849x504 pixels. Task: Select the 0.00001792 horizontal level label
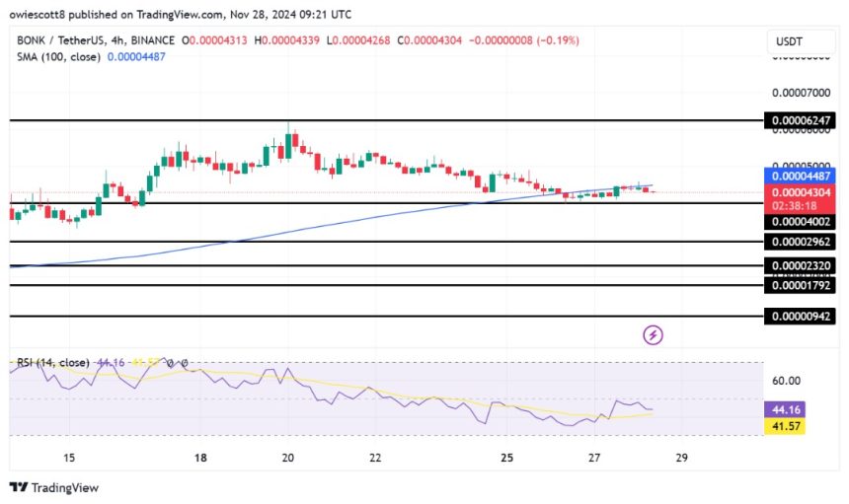800,285
